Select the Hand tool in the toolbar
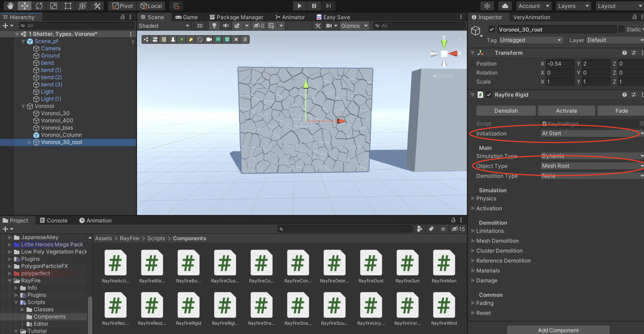Screen dimensions: 644x334 [x=10, y=6]
